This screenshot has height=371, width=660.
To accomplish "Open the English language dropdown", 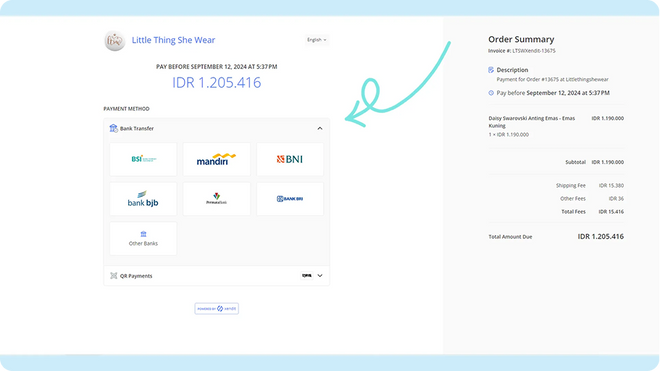I will [x=317, y=40].
